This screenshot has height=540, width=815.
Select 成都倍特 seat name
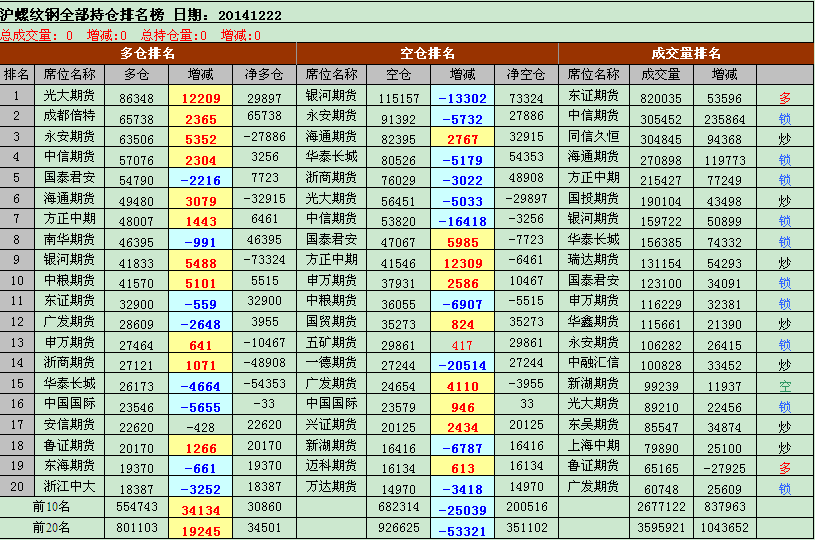pos(69,116)
